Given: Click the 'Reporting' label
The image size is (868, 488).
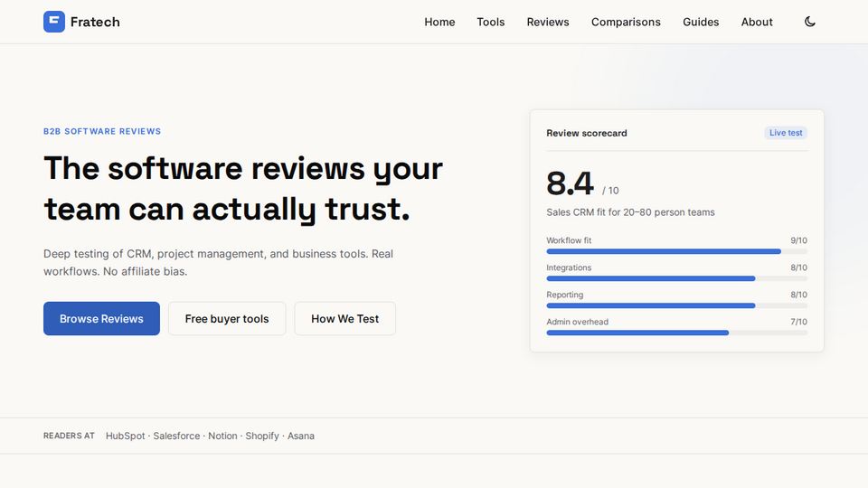Looking at the screenshot, I should [564, 295].
